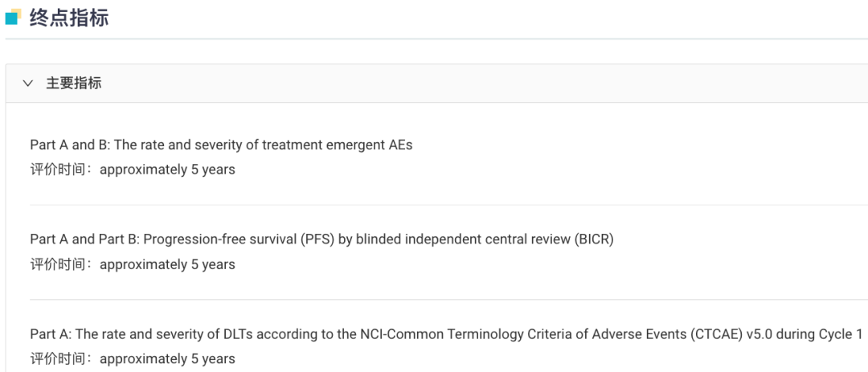
Task: Select the 终点指标 section heading
Action: [69, 18]
